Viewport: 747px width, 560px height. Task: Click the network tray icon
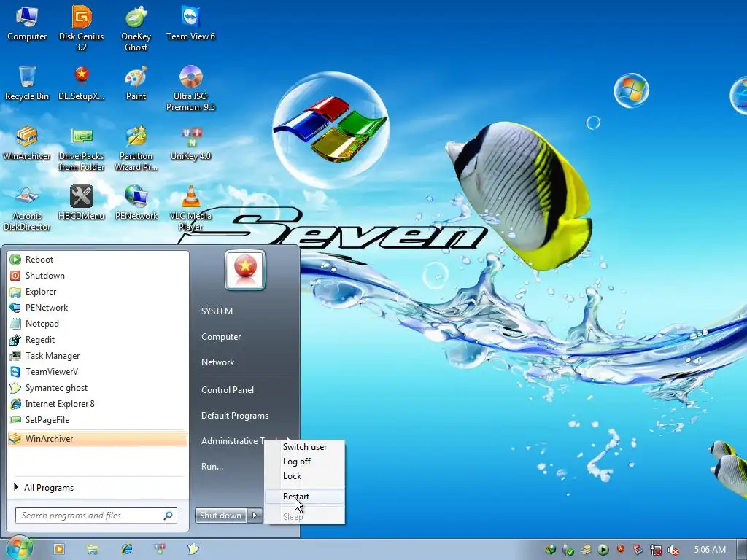pyautogui.click(x=656, y=551)
